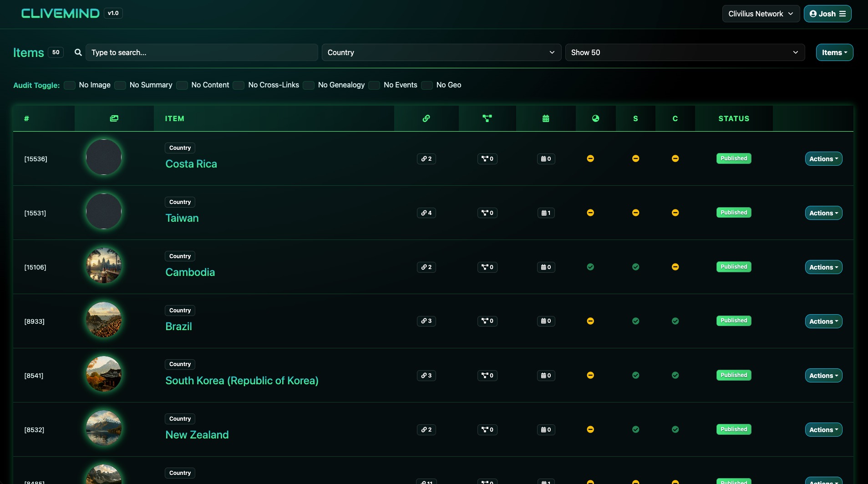868x484 pixels.
Task: Click the genealogy column header icon
Action: click(x=487, y=118)
